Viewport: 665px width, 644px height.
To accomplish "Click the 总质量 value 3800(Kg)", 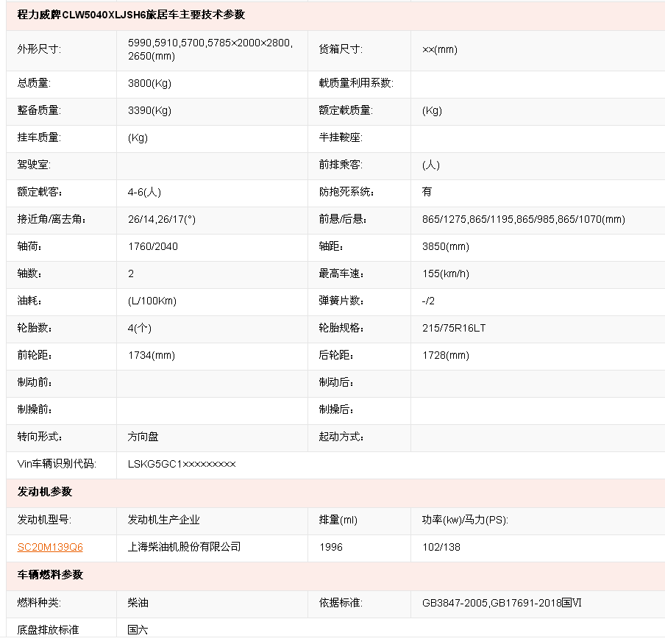I will [x=149, y=83].
